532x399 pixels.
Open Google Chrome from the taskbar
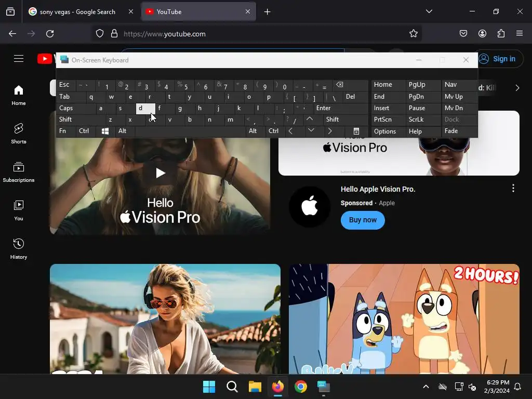[x=301, y=387]
